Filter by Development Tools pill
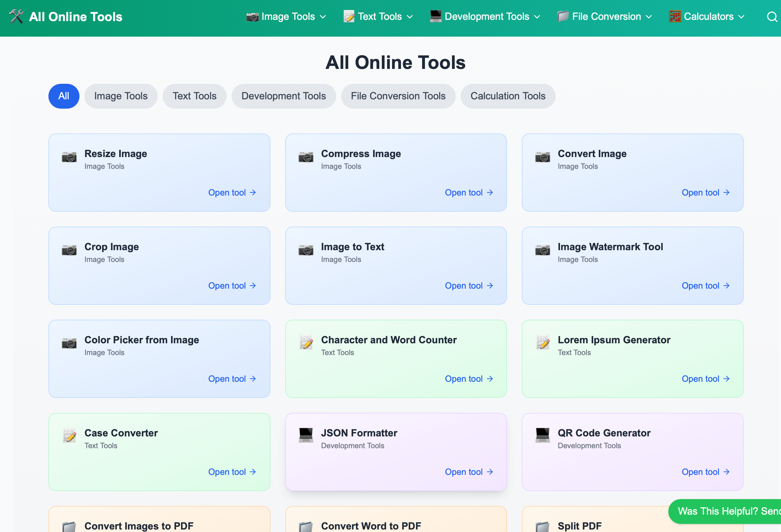781x532 pixels. tap(284, 96)
